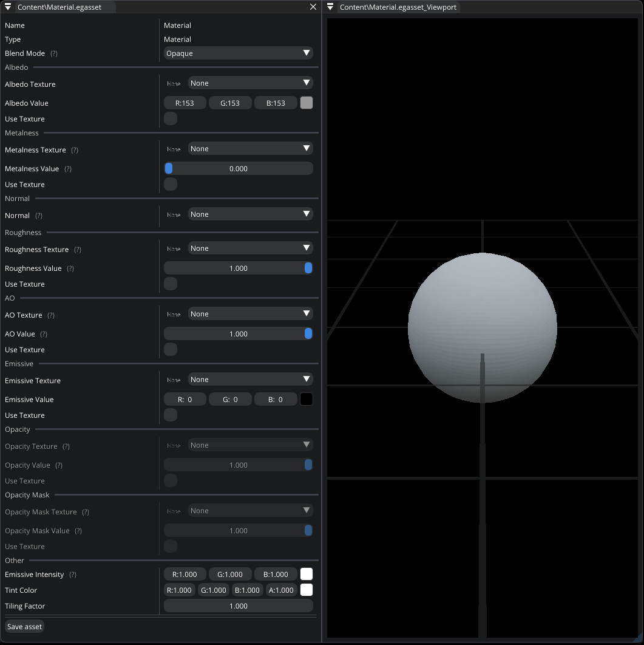
Task: Show help tooltip for Opacity Value
Action: tap(59, 465)
